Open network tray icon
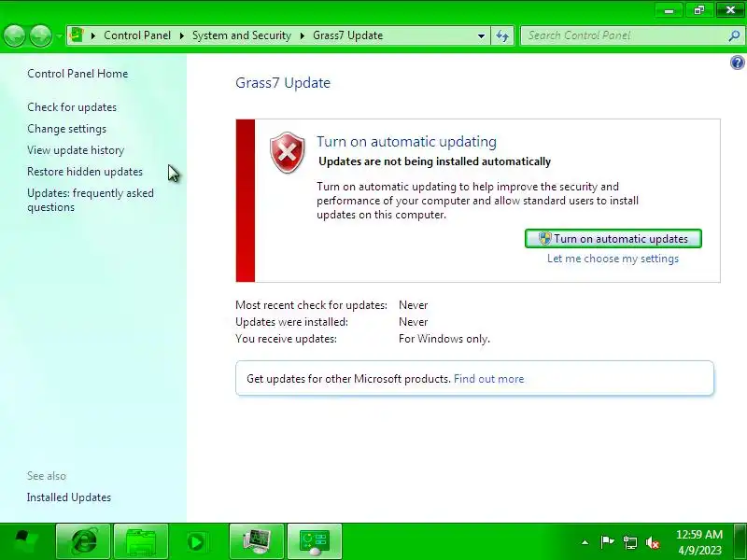 click(629, 542)
